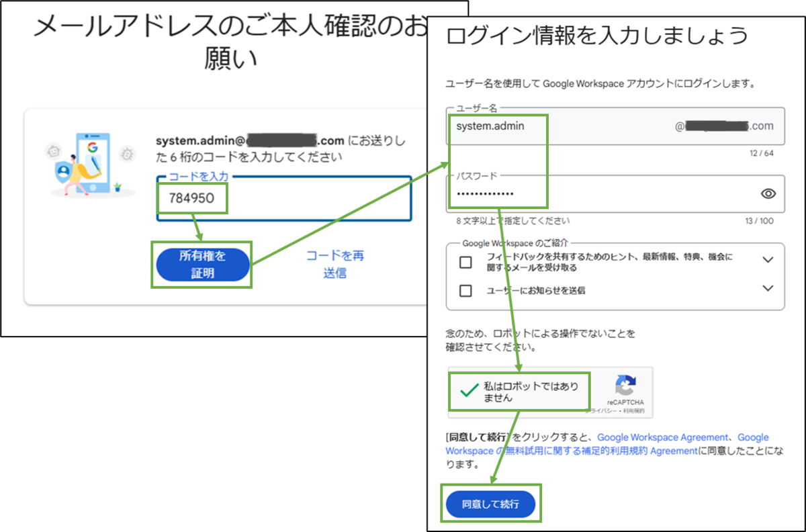Click the 同意して続行 button
Image resolution: width=806 pixels, height=532 pixels.
(x=490, y=504)
